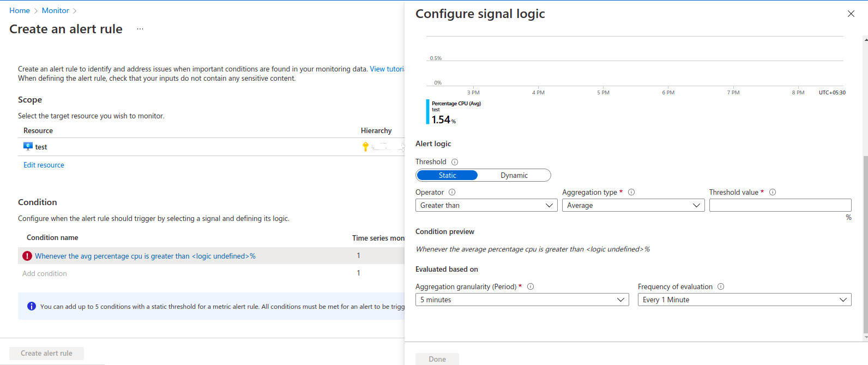This screenshot has height=365, width=868.
Task: Click the red error icon beside the condition
Action: pyautogui.click(x=27, y=256)
